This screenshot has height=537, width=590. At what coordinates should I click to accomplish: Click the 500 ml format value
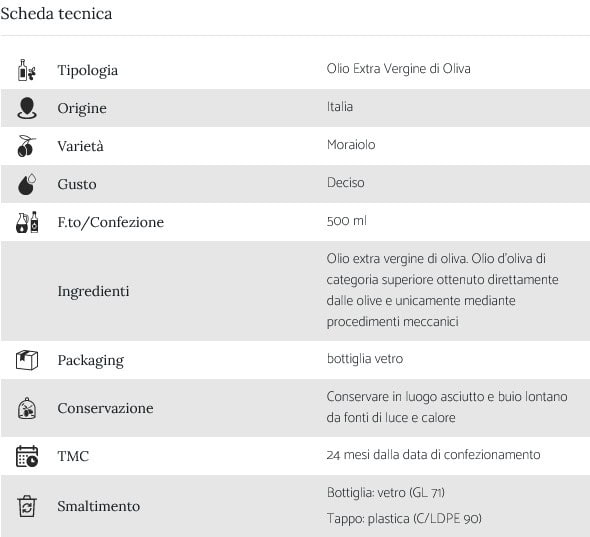coord(347,221)
